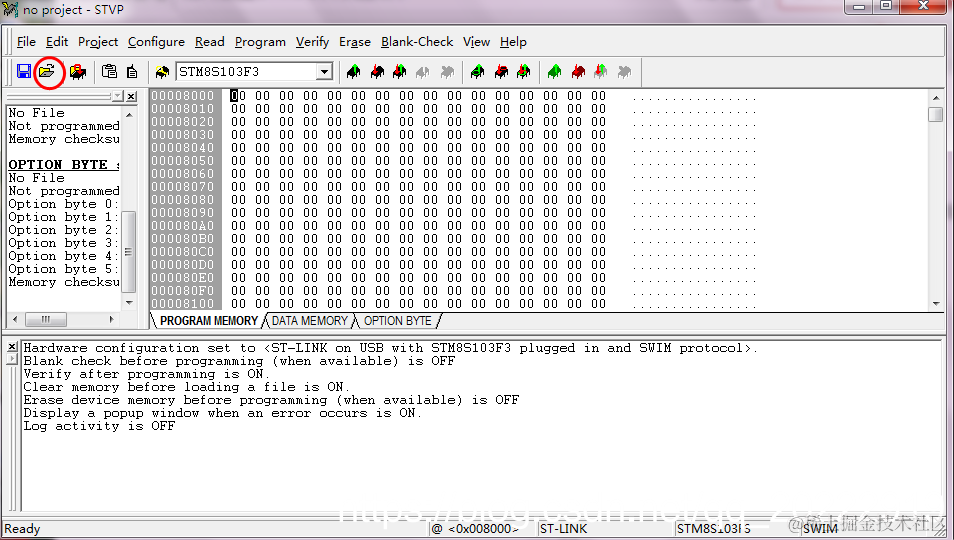Verify current tab with third black chip icon
Screen dimensions: 954x540
tap(400, 72)
